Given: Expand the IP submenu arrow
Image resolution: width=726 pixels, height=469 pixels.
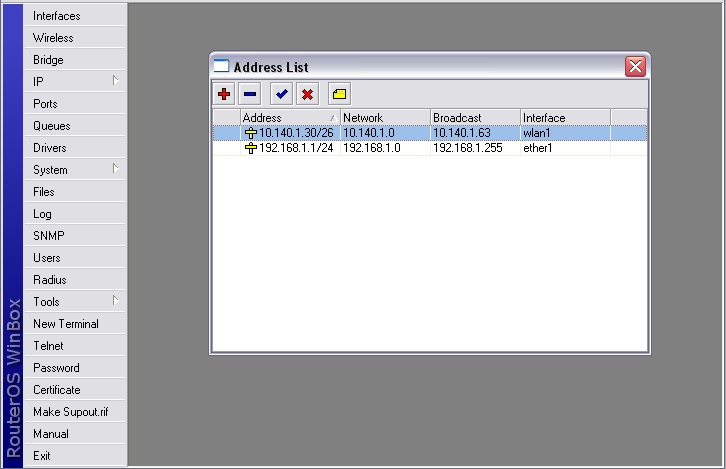Looking at the screenshot, I should click(x=116, y=81).
